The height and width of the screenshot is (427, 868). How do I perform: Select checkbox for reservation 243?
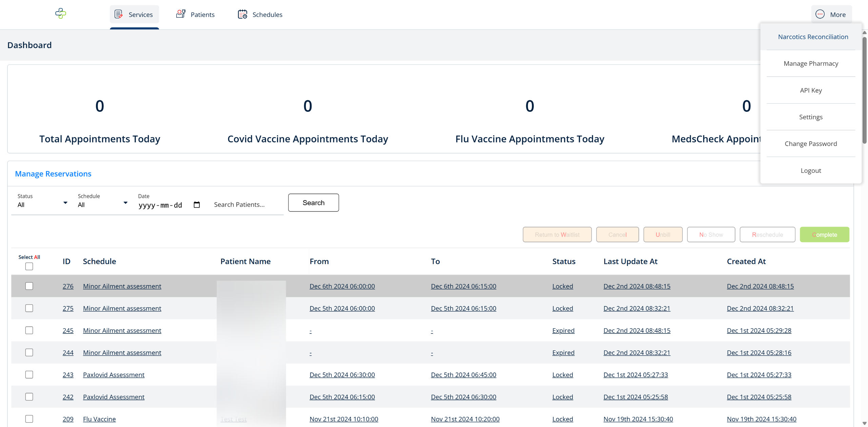click(29, 374)
